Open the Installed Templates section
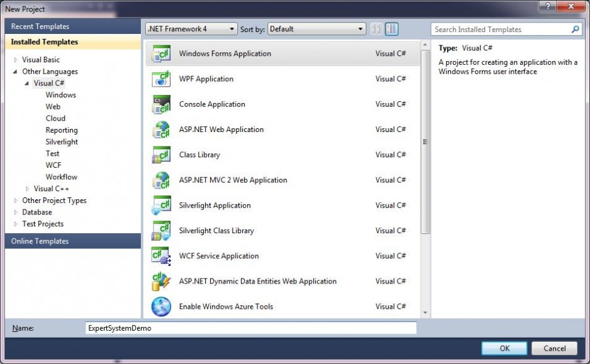Image resolution: width=590 pixels, height=364 pixels. point(72,41)
